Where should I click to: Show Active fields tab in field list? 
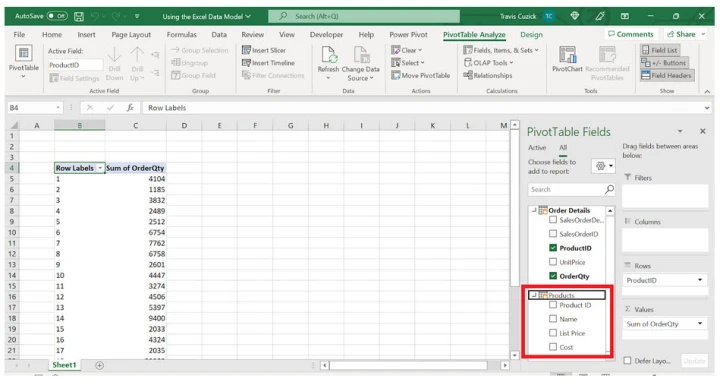(537, 147)
